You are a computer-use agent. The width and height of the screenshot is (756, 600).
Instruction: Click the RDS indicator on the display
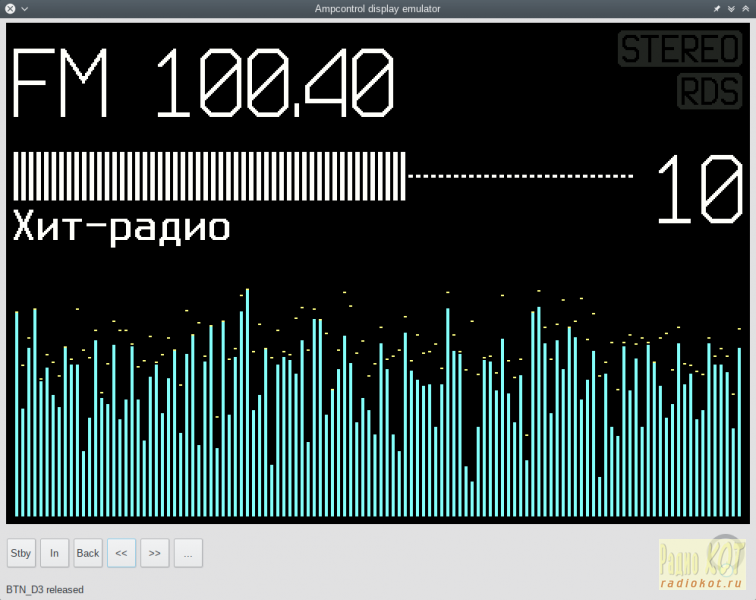tap(709, 91)
